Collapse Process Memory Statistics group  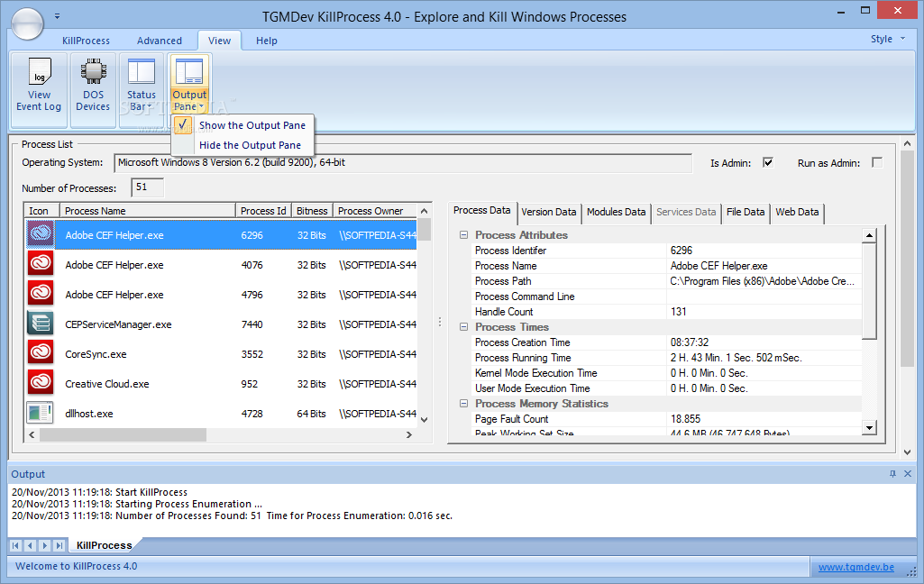[x=463, y=403]
